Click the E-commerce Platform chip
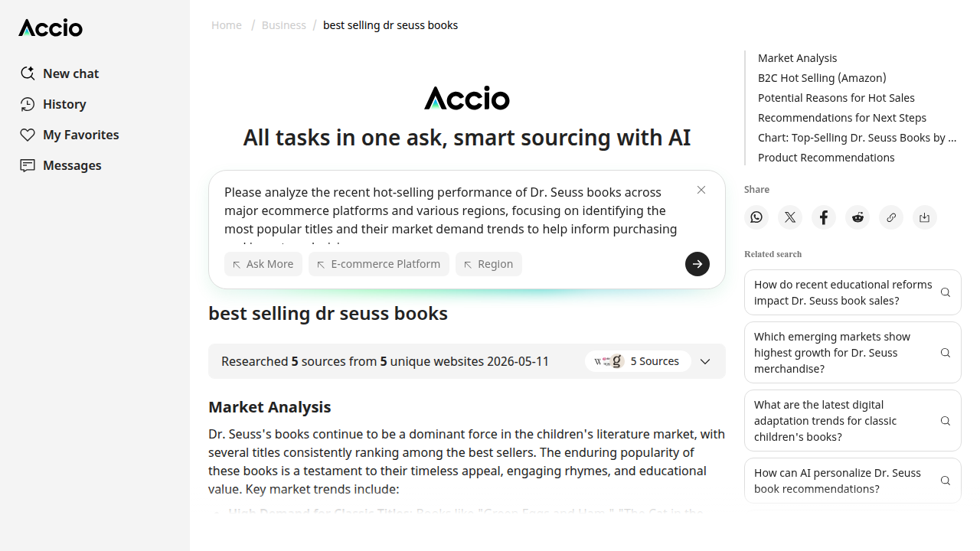Viewport: 980px width, 551px height. click(379, 264)
